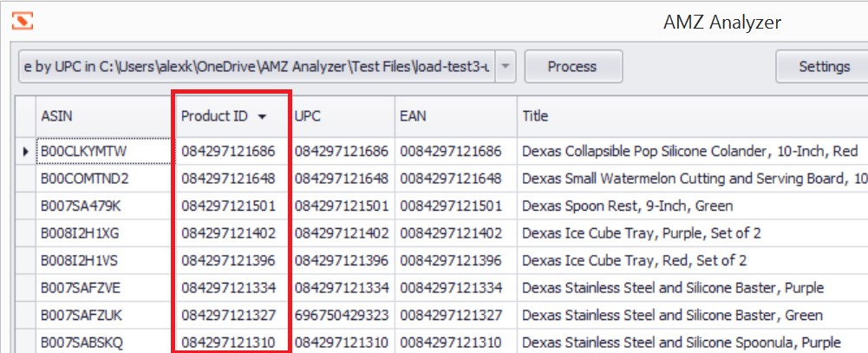Select EAN cell 0084297121501
The width and height of the screenshot is (868, 353).
[x=456, y=206]
